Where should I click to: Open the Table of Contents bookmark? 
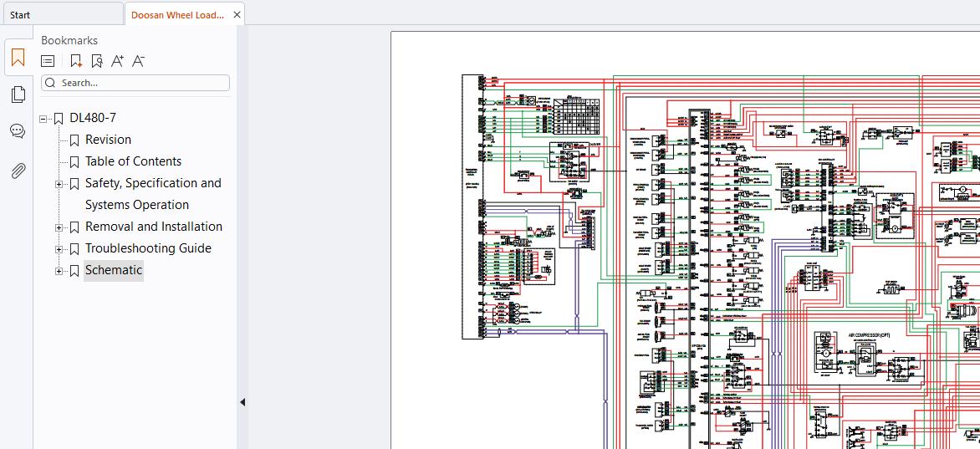(133, 161)
